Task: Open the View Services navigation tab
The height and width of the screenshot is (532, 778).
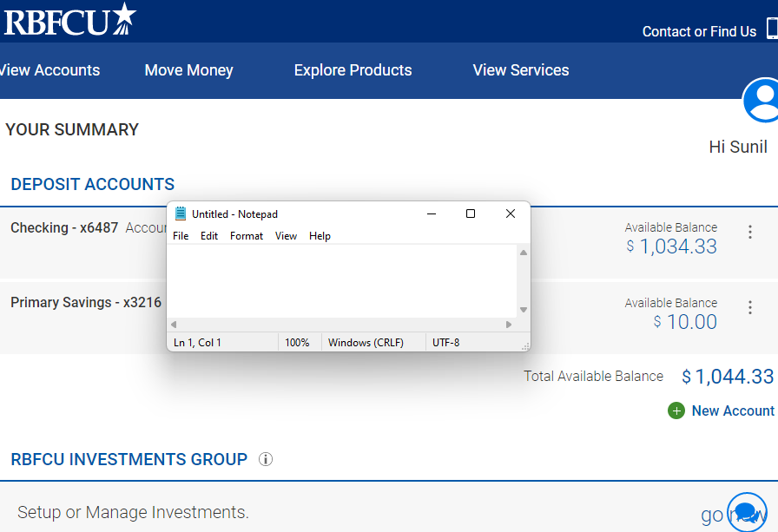Action: [520, 70]
